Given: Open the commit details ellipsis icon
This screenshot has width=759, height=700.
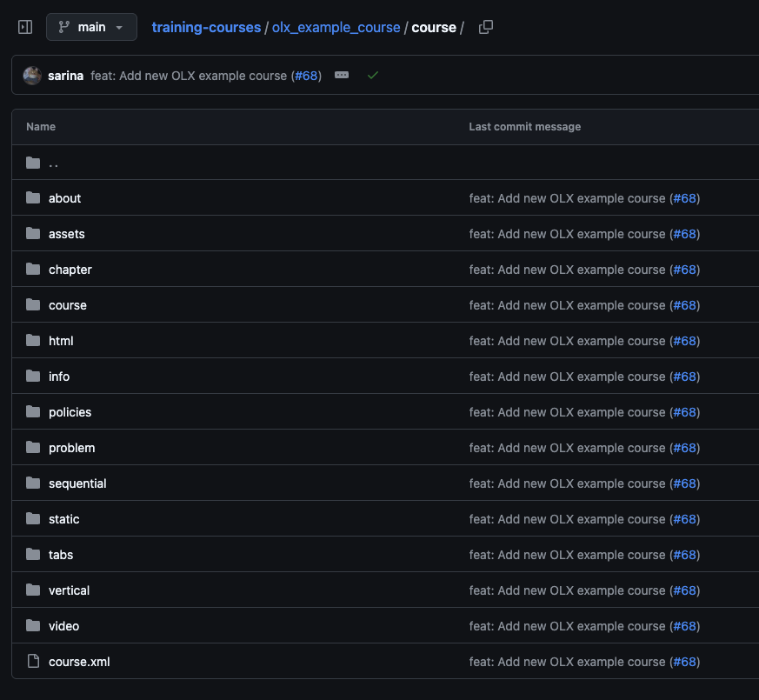Looking at the screenshot, I should click(341, 75).
